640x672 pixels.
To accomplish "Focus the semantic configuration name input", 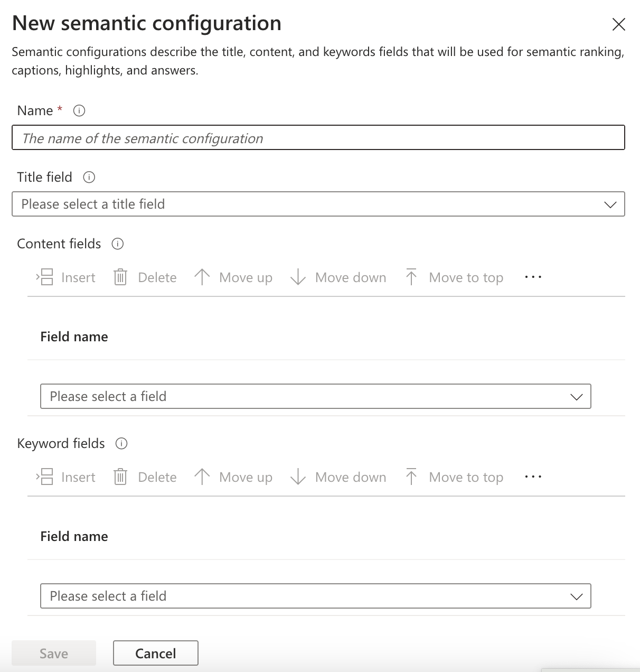I will pyautogui.click(x=318, y=138).
